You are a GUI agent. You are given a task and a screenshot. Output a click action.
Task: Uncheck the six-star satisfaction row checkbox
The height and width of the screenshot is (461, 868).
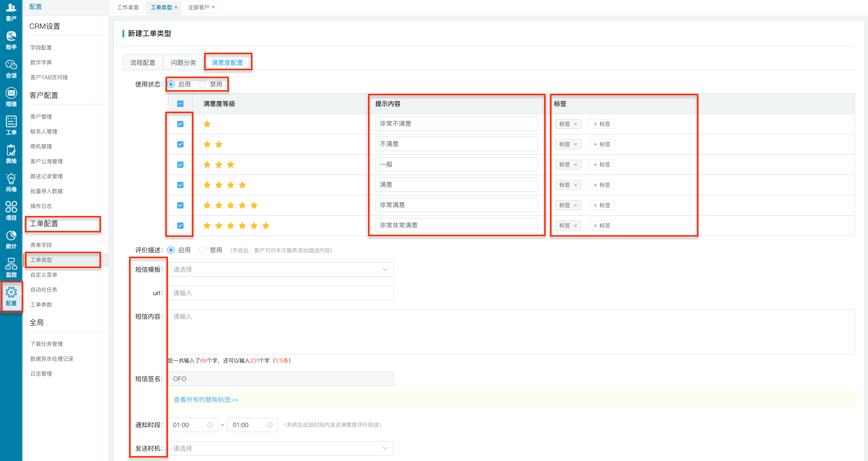tap(180, 226)
